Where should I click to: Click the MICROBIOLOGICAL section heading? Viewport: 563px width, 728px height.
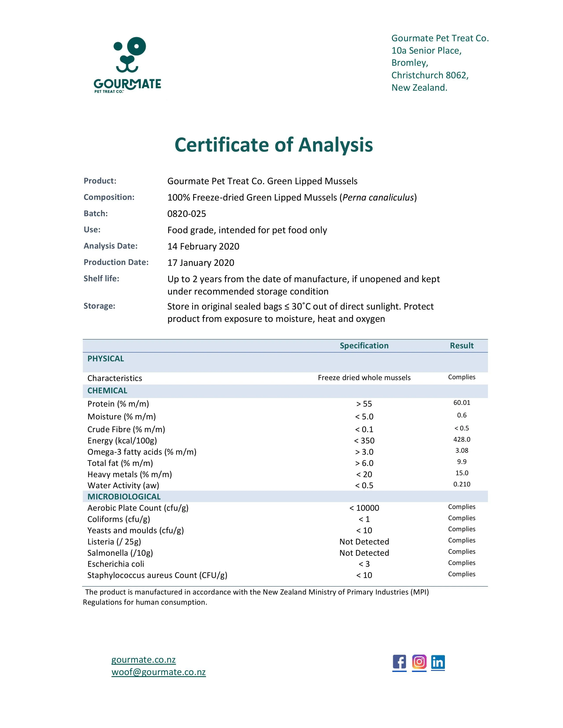tap(124, 497)
